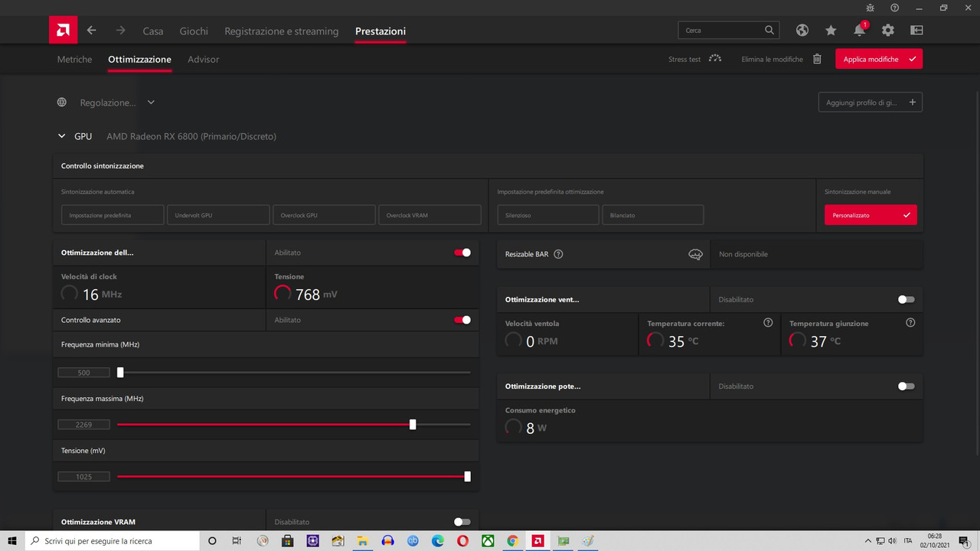Open notifications bell icon
Image resolution: width=980 pixels, height=551 pixels.
pyautogui.click(x=860, y=31)
